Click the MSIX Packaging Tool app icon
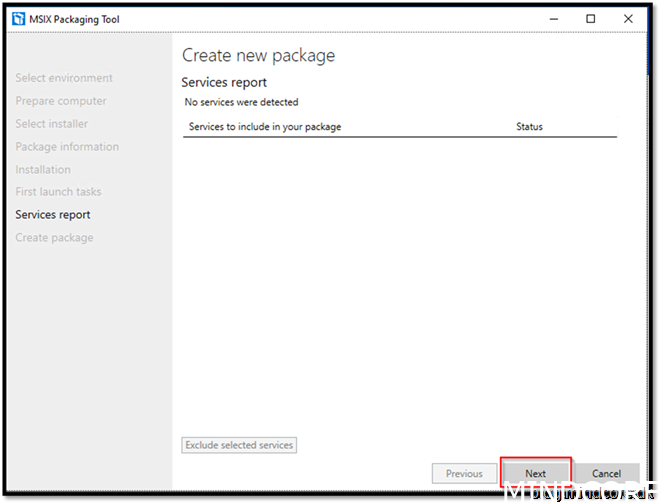The height and width of the screenshot is (504, 661). pos(19,19)
